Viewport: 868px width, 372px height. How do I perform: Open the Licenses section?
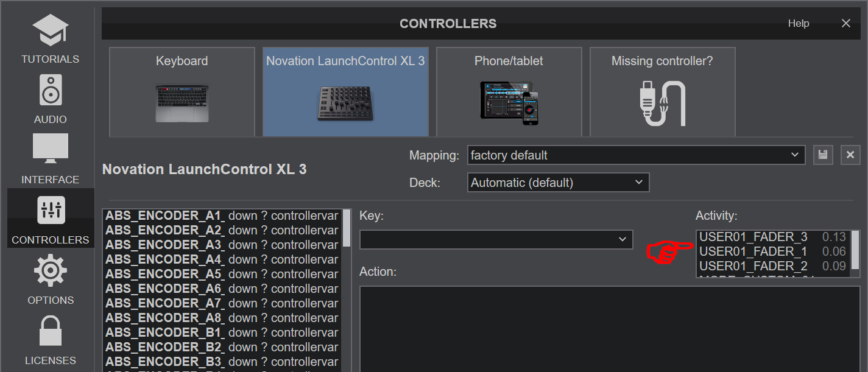pyautogui.click(x=50, y=339)
